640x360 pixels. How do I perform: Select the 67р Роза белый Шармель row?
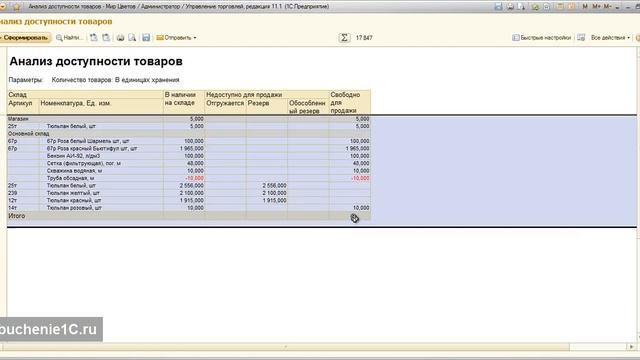click(189, 141)
